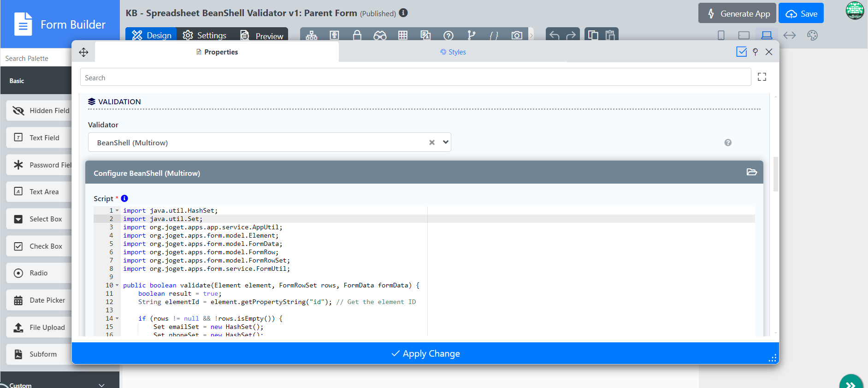868x388 pixels.
Task: Click the Apply Change button
Action: (425, 353)
